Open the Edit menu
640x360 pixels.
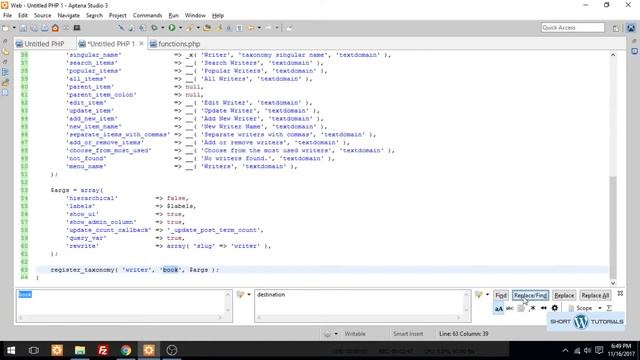23,16
